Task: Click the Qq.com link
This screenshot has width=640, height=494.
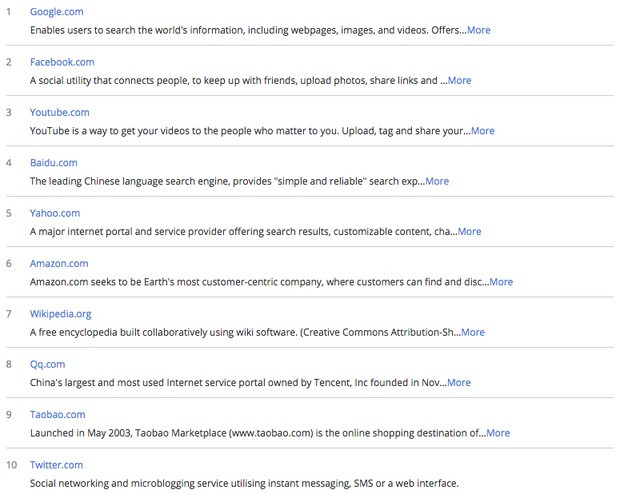Action: (47, 364)
